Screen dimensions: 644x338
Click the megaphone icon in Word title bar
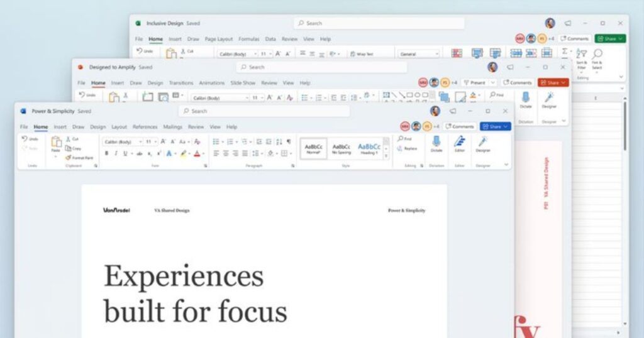(x=453, y=111)
